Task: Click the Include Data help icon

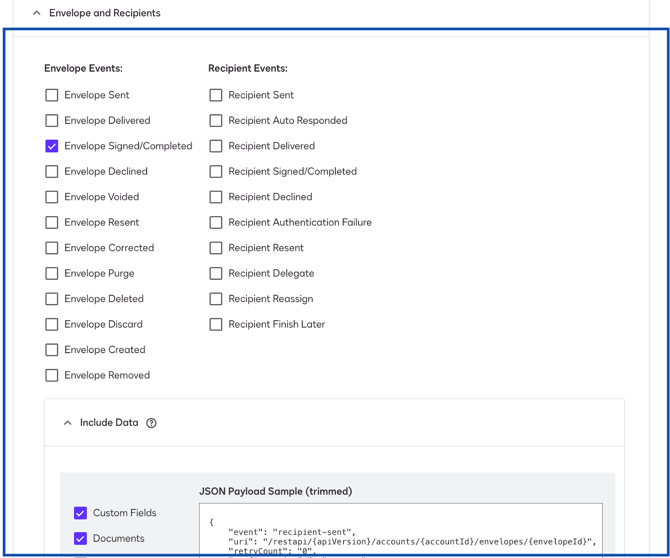Action: (x=151, y=423)
